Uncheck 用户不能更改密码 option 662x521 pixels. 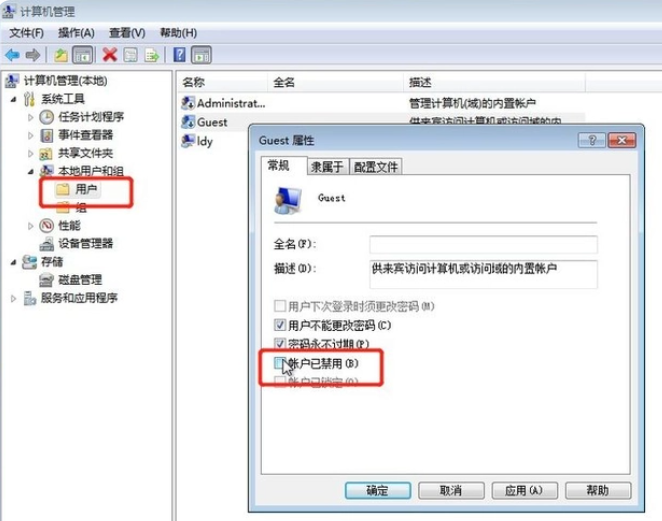279,325
